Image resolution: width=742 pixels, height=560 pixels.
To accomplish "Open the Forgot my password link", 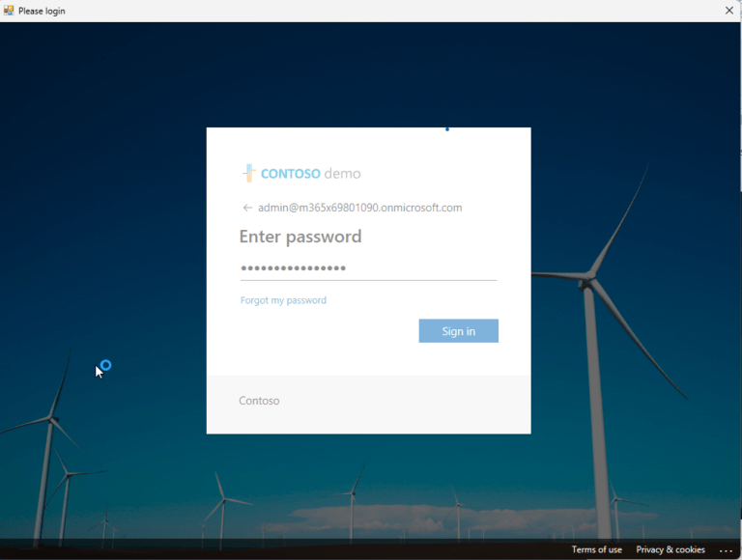I will [283, 300].
